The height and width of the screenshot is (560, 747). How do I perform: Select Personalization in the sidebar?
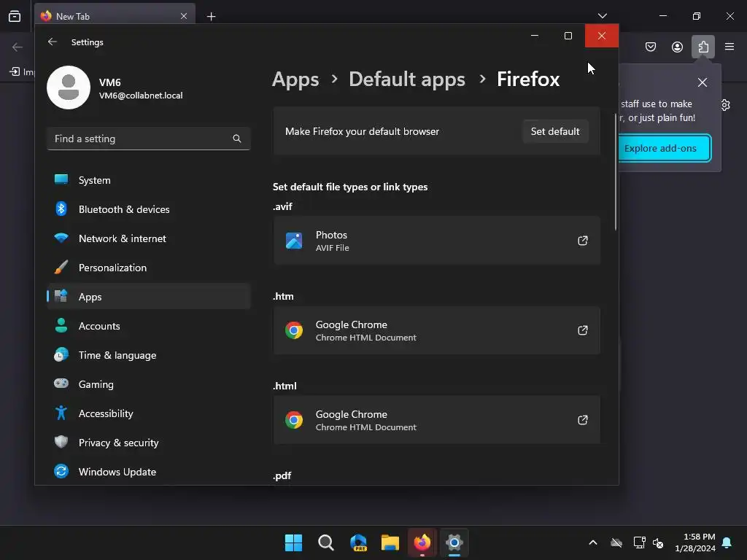[x=149, y=268]
